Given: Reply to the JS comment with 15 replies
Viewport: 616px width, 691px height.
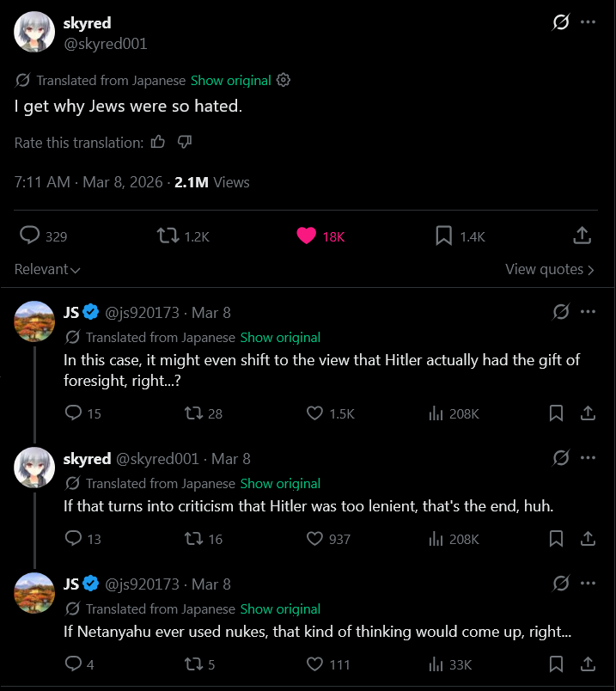Looking at the screenshot, I should [74, 413].
